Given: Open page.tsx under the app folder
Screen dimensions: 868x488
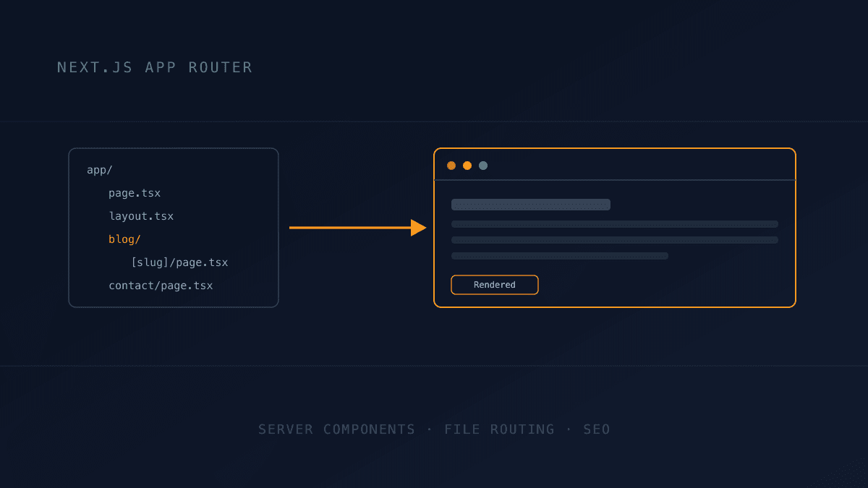Looking at the screenshot, I should [x=135, y=194].
